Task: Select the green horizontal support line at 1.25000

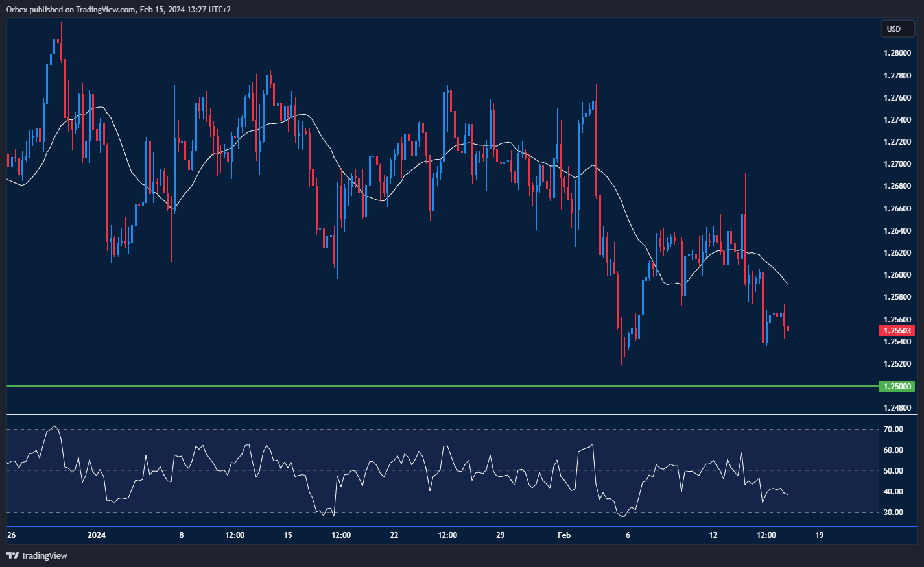Action: 389,386
